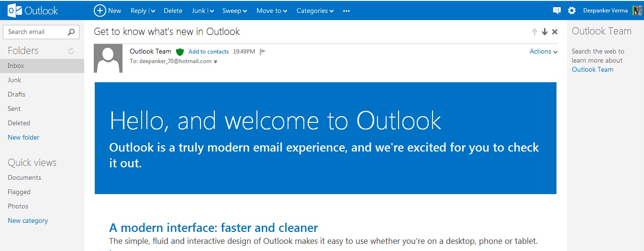Expand the recipient details chevron

click(x=215, y=61)
